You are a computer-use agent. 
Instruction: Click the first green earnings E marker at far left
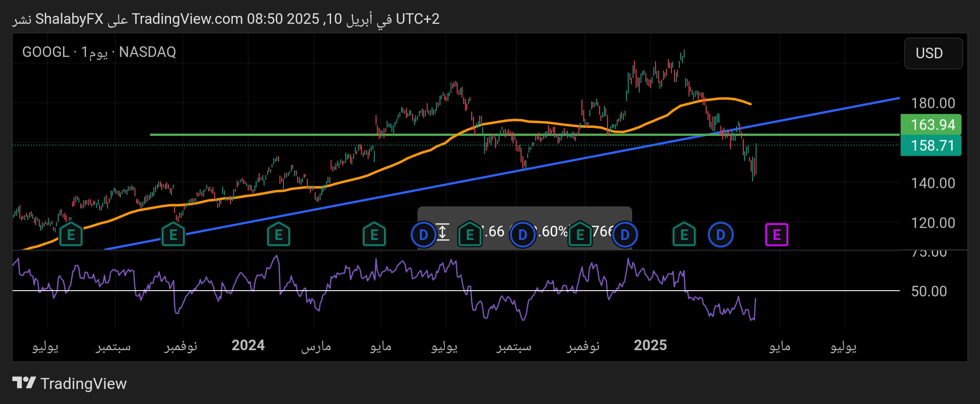click(71, 235)
